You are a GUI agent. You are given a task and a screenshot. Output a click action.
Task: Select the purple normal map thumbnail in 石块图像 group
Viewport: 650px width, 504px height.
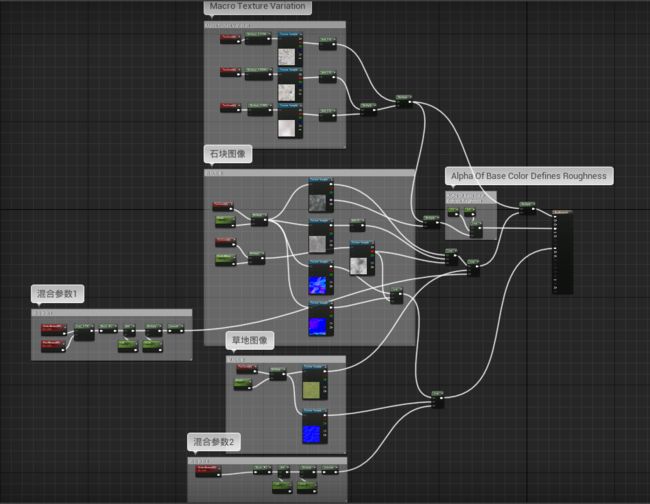(317, 326)
